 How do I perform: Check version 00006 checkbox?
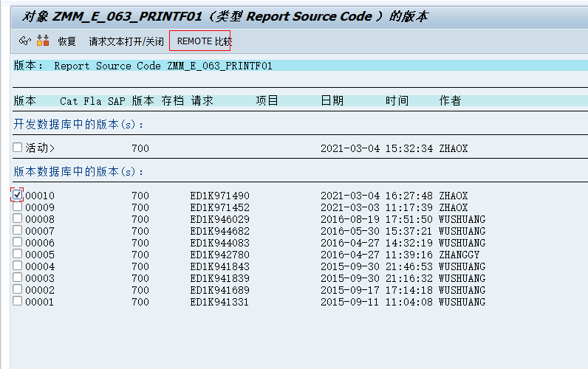17,241
